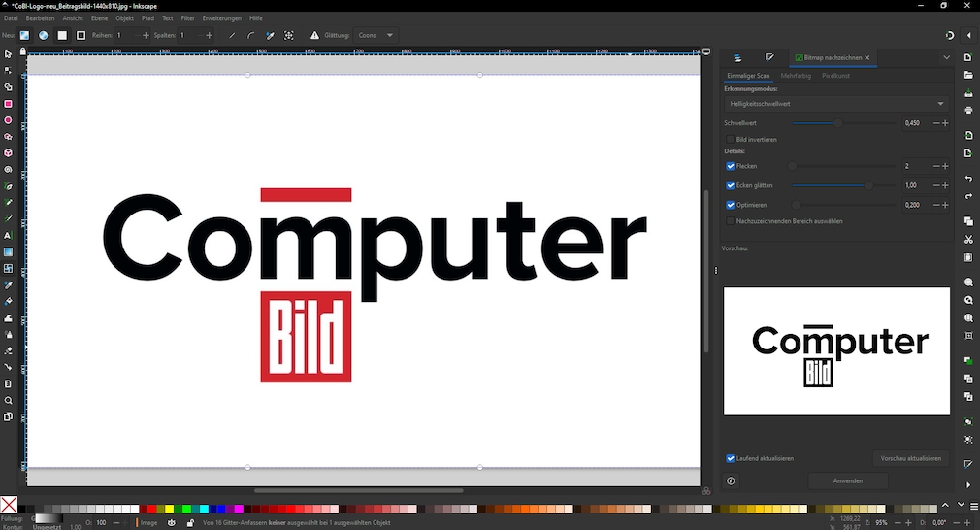Select the Text tool

pyautogui.click(x=8, y=236)
